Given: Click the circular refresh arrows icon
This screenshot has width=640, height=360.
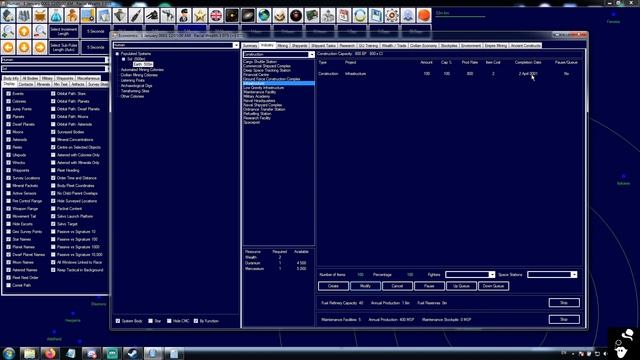Looking at the screenshot, I should coord(360,16).
